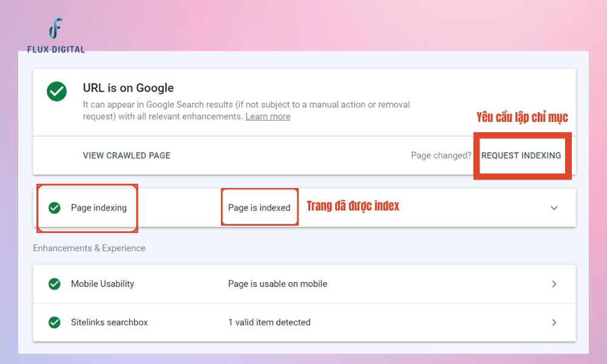The height and width of the screenshot is (364, 607).
Task: Click the 'URL is on Google' heading
Action: coord(128,88)
